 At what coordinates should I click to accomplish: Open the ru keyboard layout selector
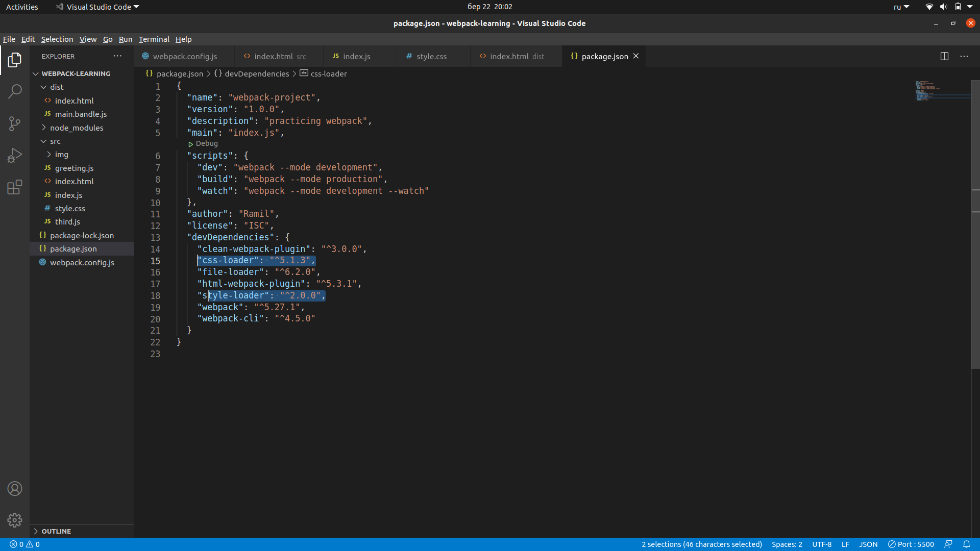click(x=901, y=7)
